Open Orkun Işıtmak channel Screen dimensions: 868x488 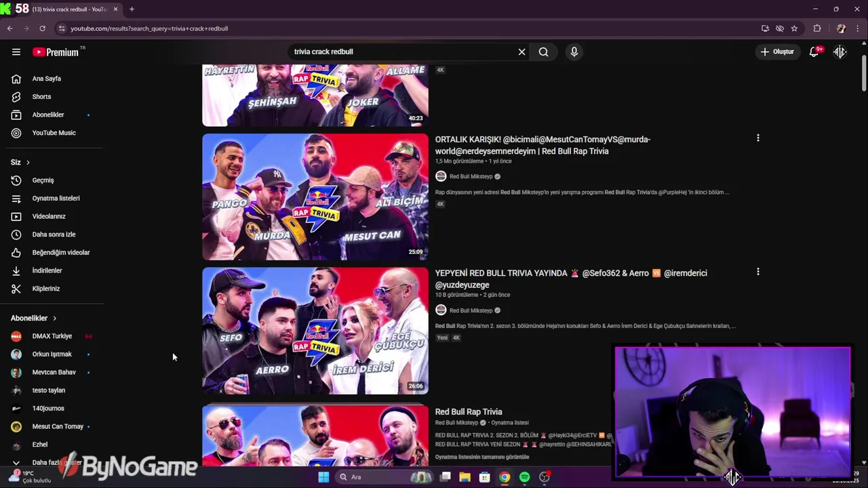coord(52,354)
